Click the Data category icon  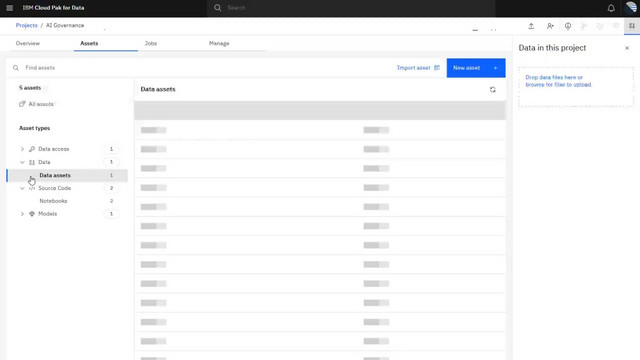32,162
